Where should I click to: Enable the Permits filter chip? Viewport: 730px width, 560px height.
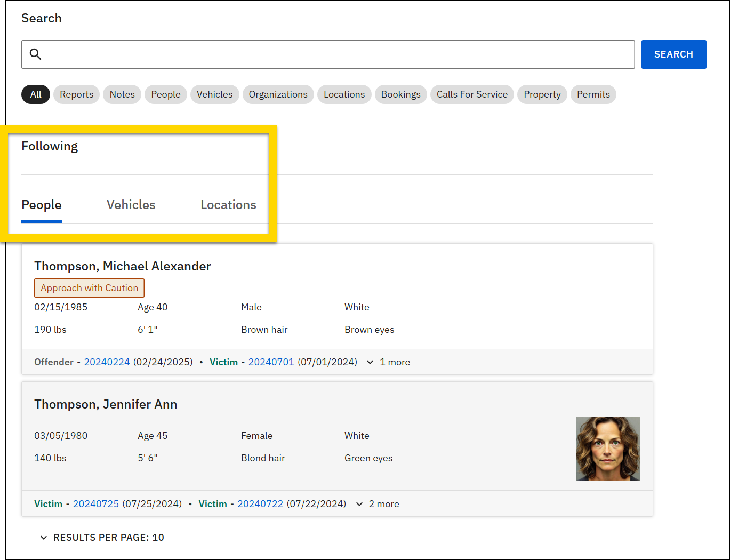pos(593,94)
